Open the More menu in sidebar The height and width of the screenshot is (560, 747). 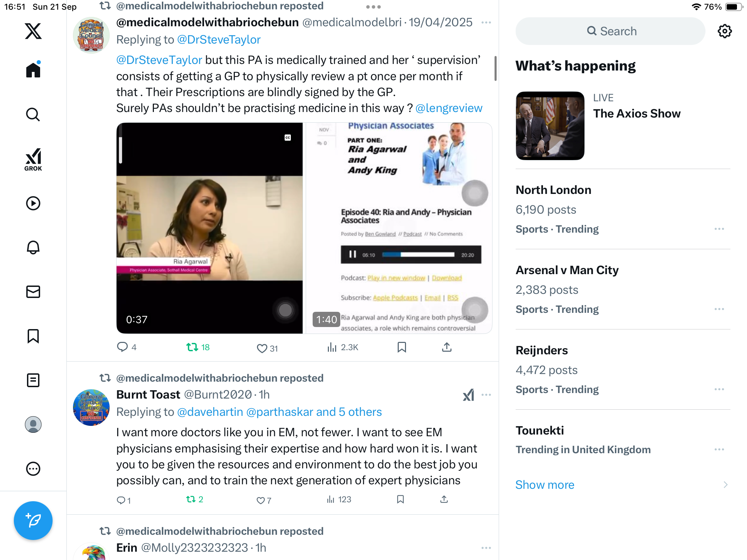click(33, 469)
